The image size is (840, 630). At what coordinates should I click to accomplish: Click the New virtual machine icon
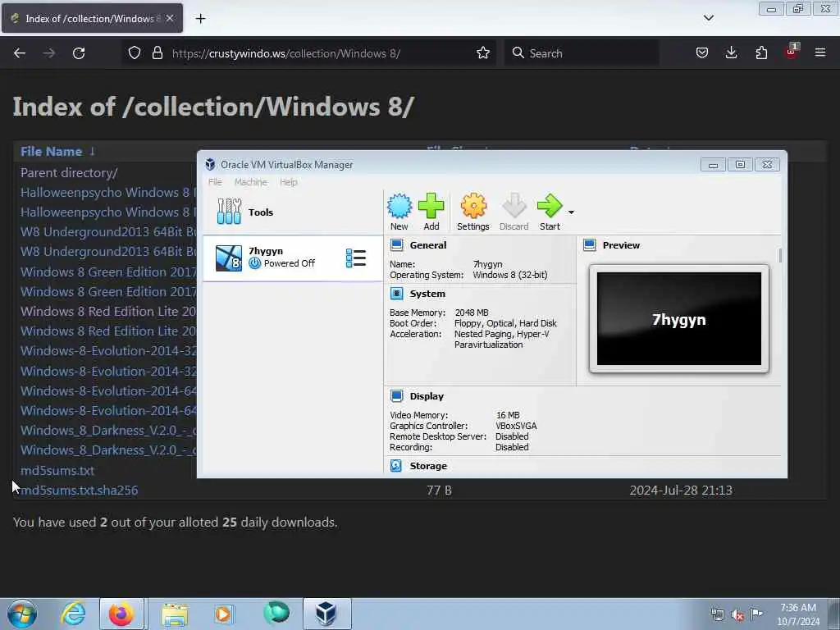(399, 206)
